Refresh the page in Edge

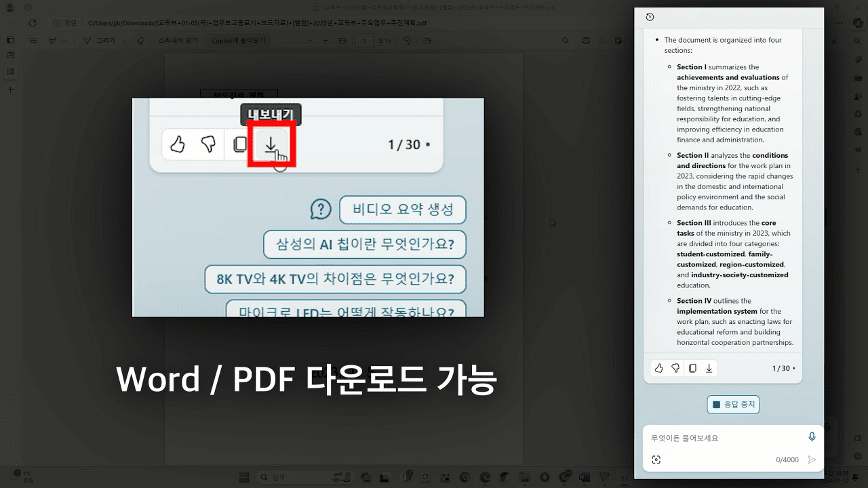33,22
